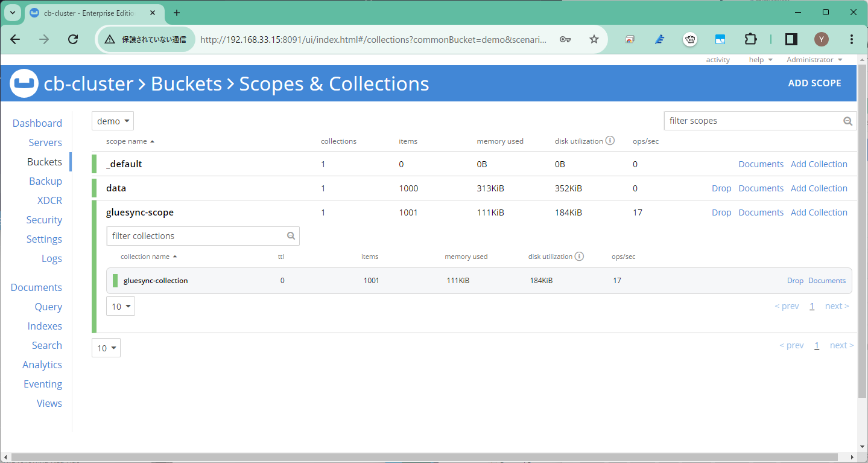Screen dimensions: 868x463
Task: Open the Administrator dropdown menu
Action: tap(814, 60)
